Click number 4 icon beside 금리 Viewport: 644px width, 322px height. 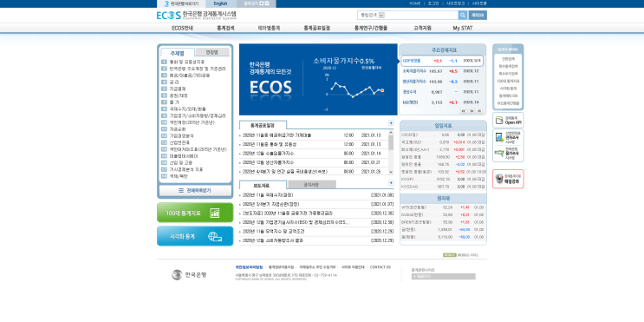click(x=164, y=82)
